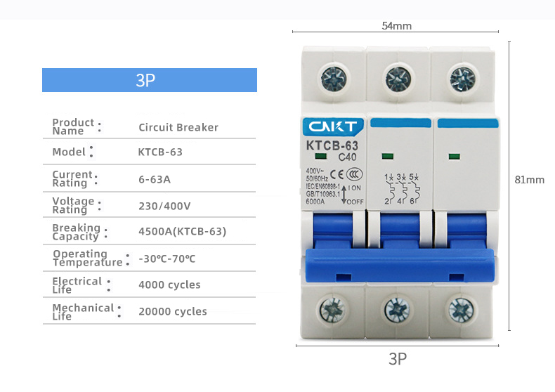Click the '81mm' height dimension label
This screenshot has height=392, width=555.
[x=530, y=180]
